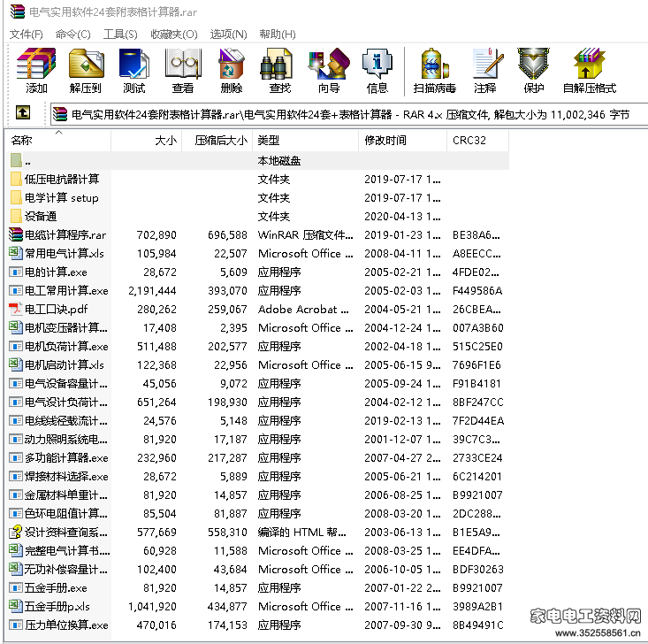The width and height of the screenshot is (648, 644).
Task: Open the 帮助(H) menu
Action: (x=278, y=34)
